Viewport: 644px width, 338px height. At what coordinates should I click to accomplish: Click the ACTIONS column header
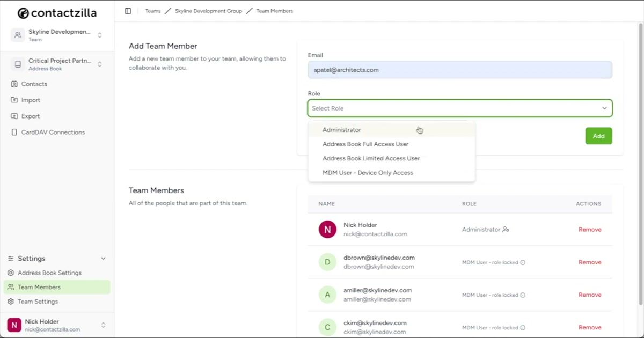tap(589, 204)
